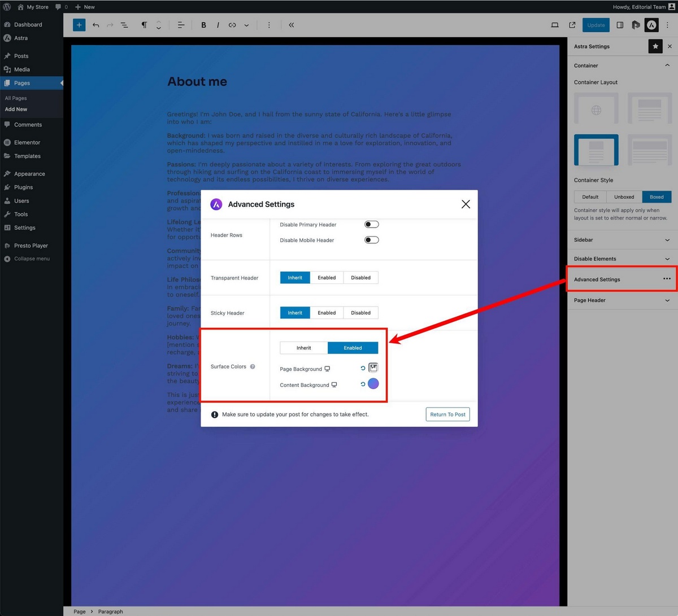This screenshot has height=616, width=678.
Task: Open the block inserter plus button
Action: (x=79, y=25)
